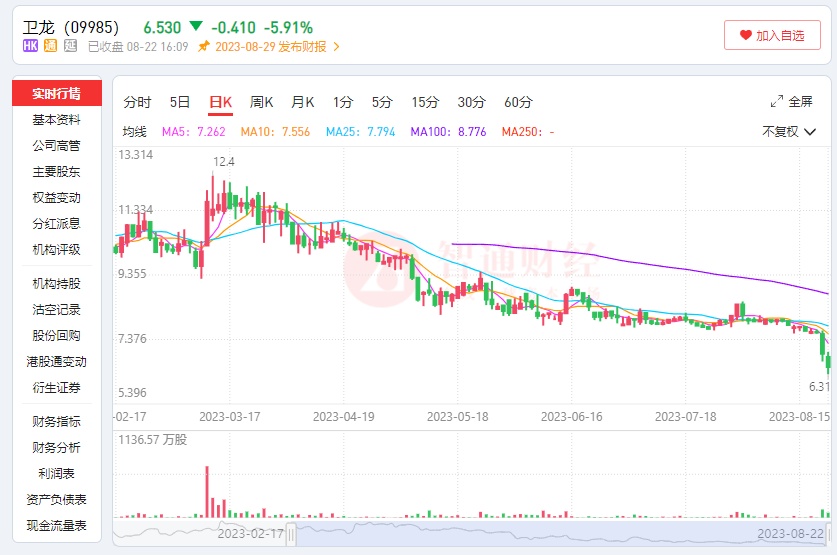Click the left range handle at 2023-02-17
This screenshot has width=837, height=555.
(291, 534)
